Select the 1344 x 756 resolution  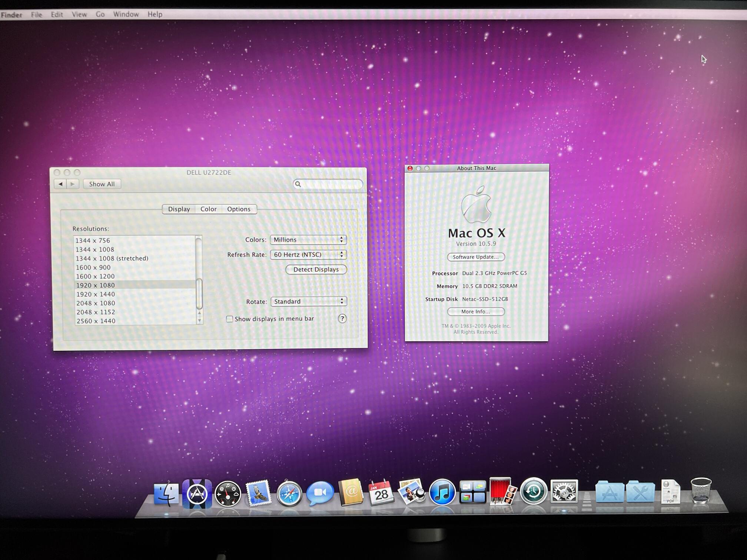[x=135, y=240]
